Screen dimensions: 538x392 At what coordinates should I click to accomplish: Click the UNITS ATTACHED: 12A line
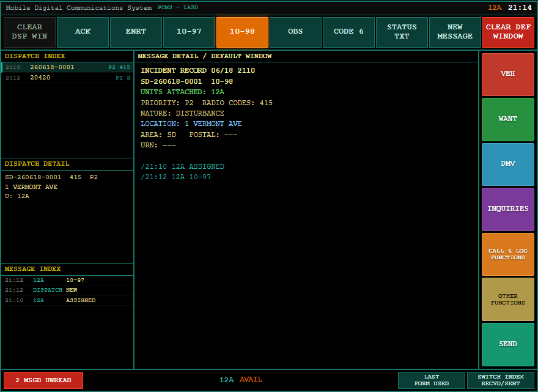coord(182,92)
